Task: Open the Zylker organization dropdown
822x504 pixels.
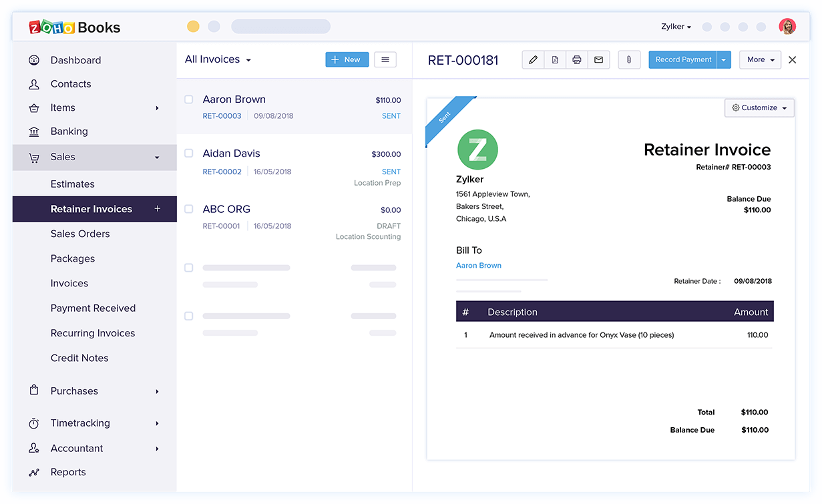Action: 676,27
